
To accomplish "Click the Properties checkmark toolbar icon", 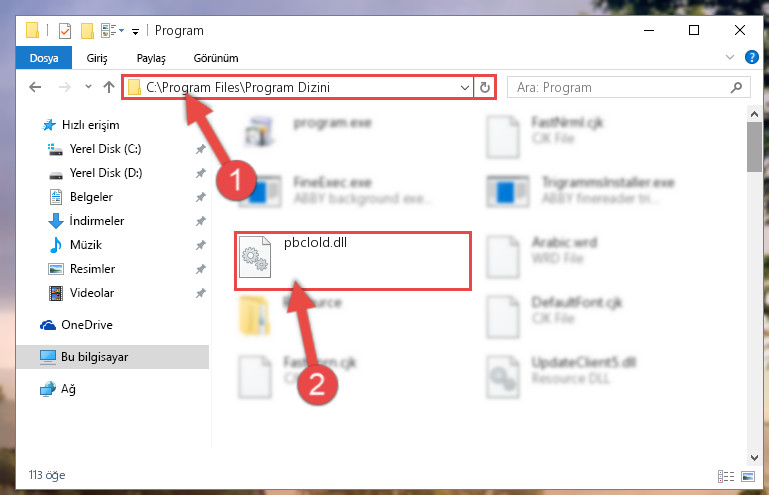I will (65, 31).
